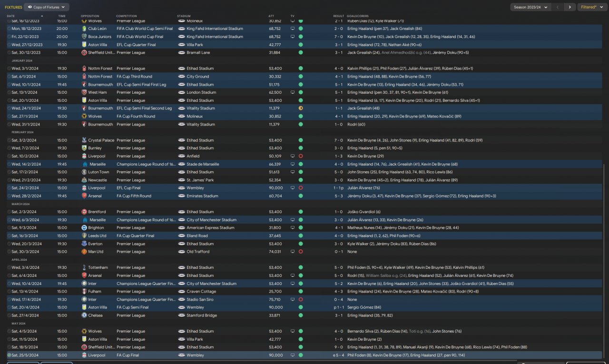The height and width of the screenshot is (364, 609).
Task: Click the Crystal Palace club badge
Action: (84, 140)
